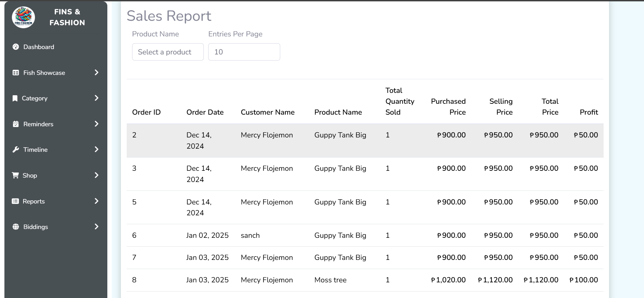Open the Select a product dropdown

pyautogui.click(x=168, y=52)
